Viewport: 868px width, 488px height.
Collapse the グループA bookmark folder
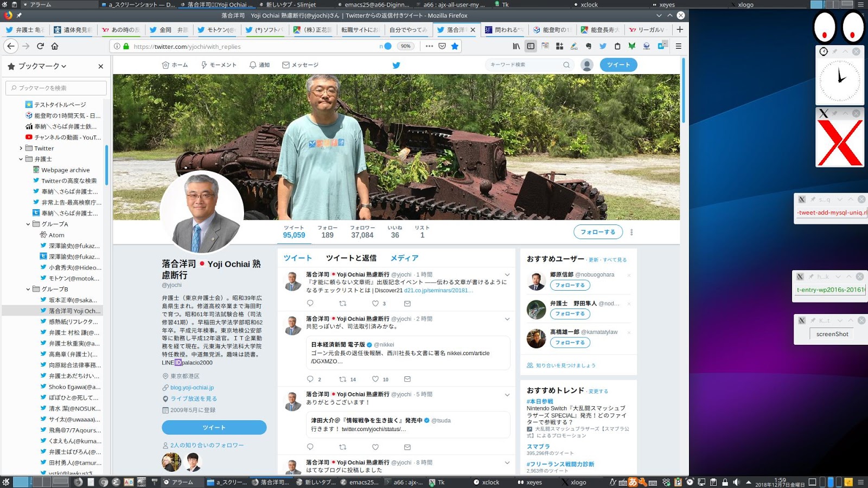(x=28, y=224)
